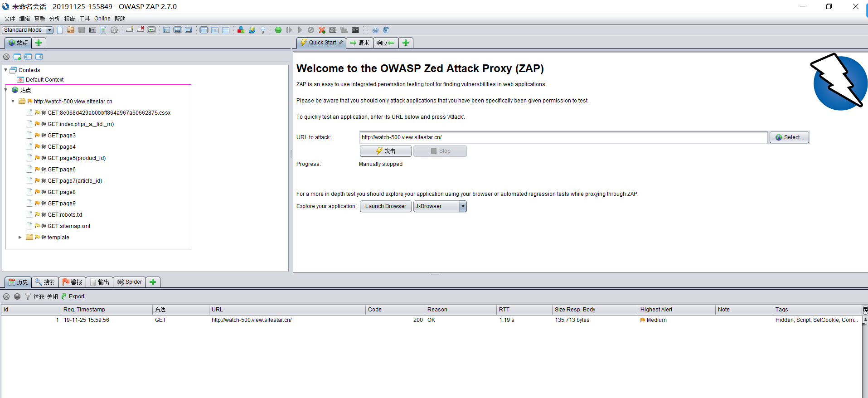
Task: Add a new tab beside the 站点 tab
Action: 39,43
